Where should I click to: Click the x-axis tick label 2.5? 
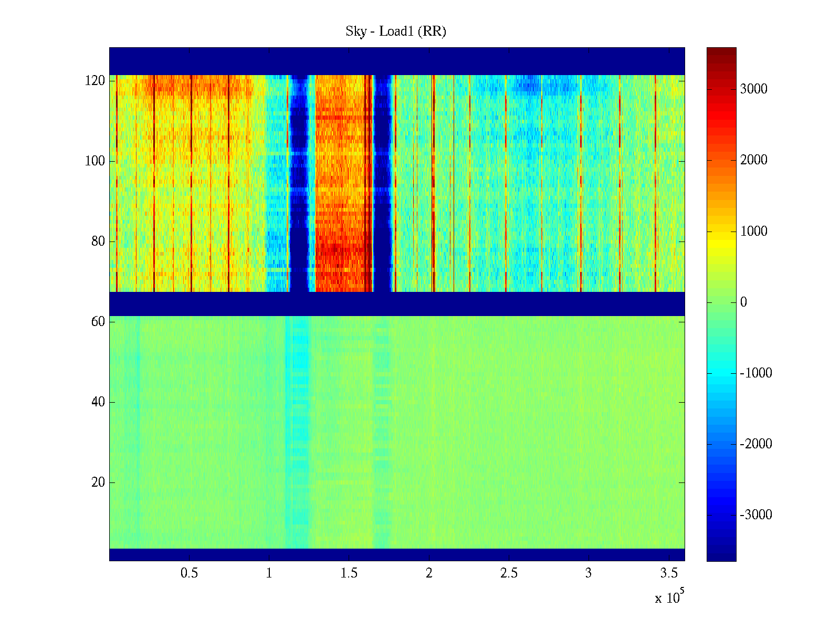pos(509,573)
